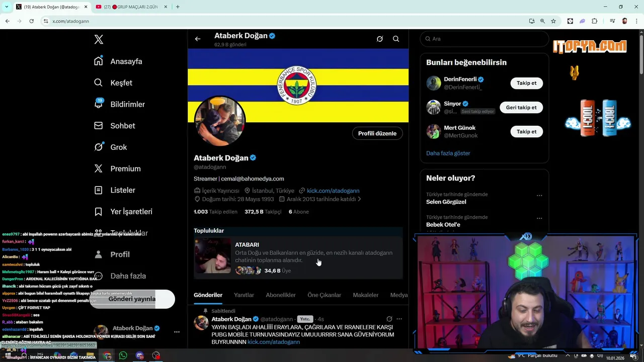
Task: Go back with profile header arrow
Action: (198, 39)
